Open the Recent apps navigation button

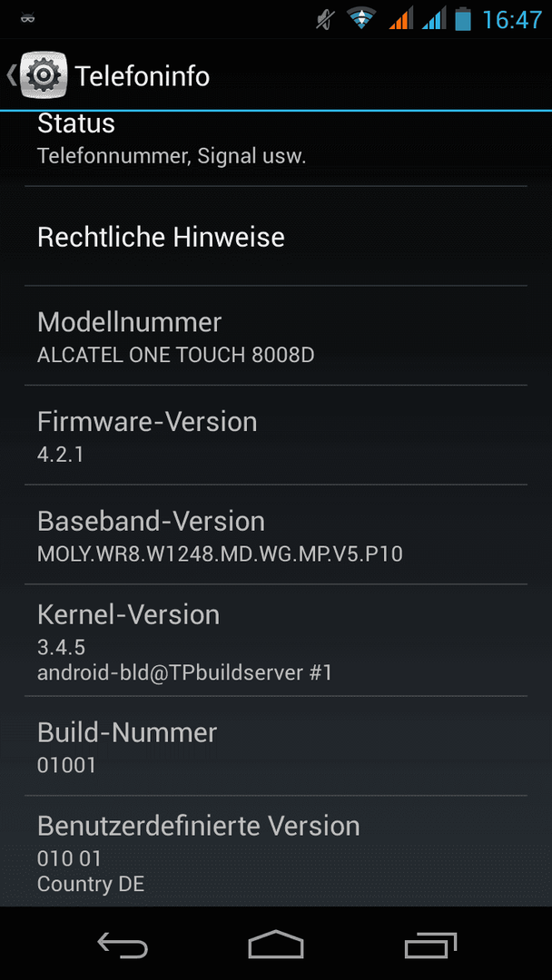[x=430, y=944]
